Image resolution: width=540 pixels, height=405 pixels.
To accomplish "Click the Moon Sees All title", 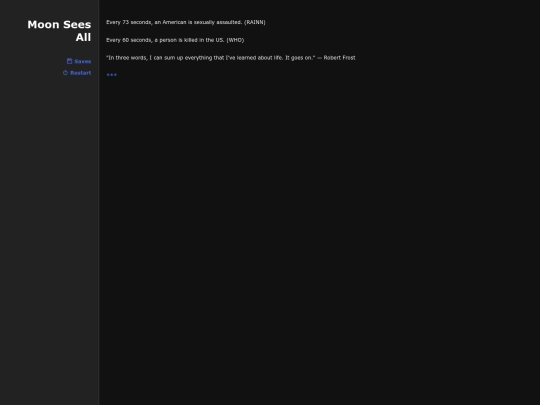I will 59,31.
